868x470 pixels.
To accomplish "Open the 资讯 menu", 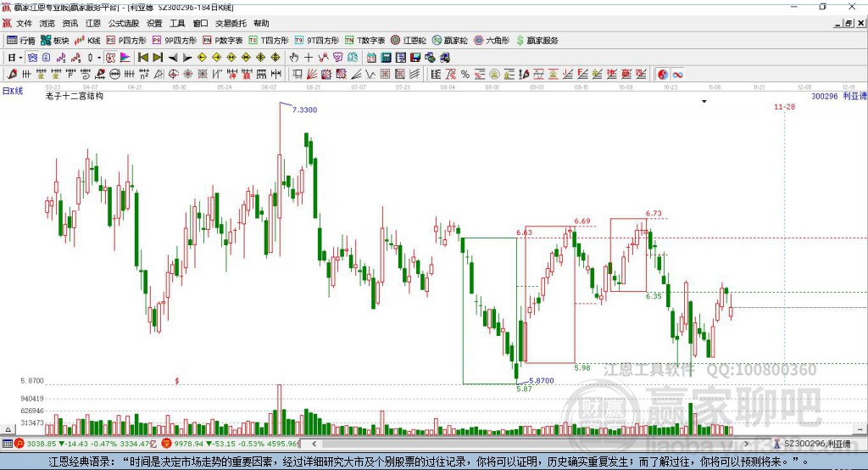I will (x=70, y=23).
